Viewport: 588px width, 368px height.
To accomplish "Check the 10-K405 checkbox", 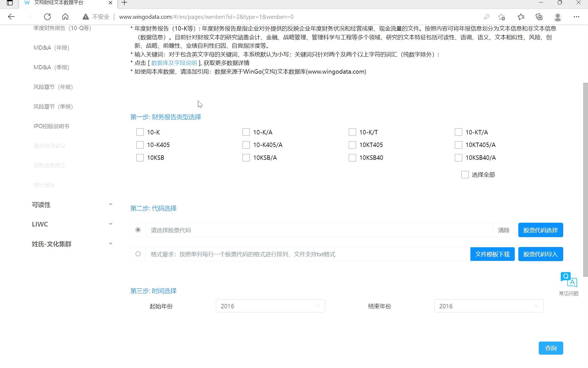I will point(140,145).
